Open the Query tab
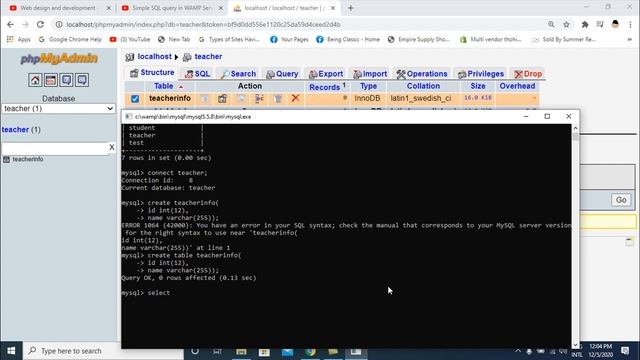 click(282, 74)
